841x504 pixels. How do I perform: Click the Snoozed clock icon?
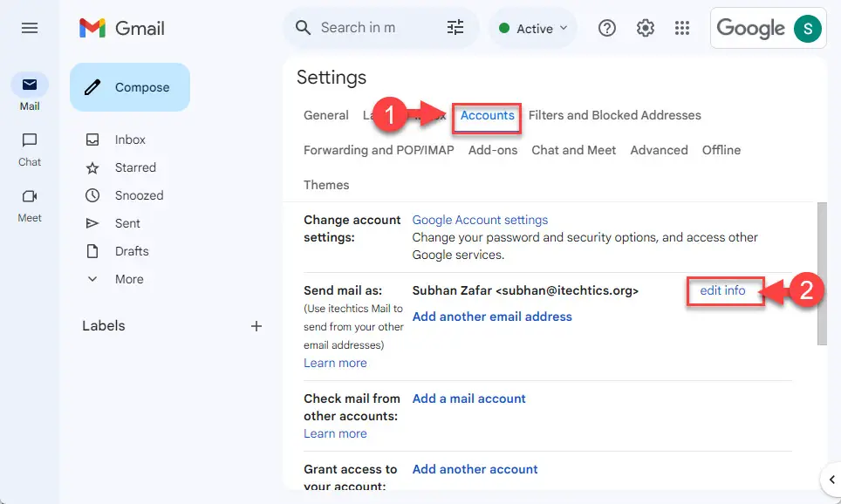pyautogui.click(x=92, y=195)
